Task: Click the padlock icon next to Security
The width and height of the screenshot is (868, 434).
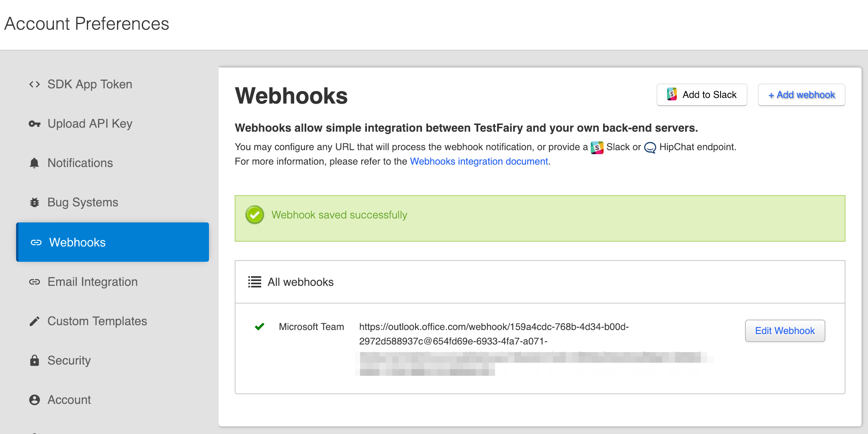Action: click(x=35, y=360)
